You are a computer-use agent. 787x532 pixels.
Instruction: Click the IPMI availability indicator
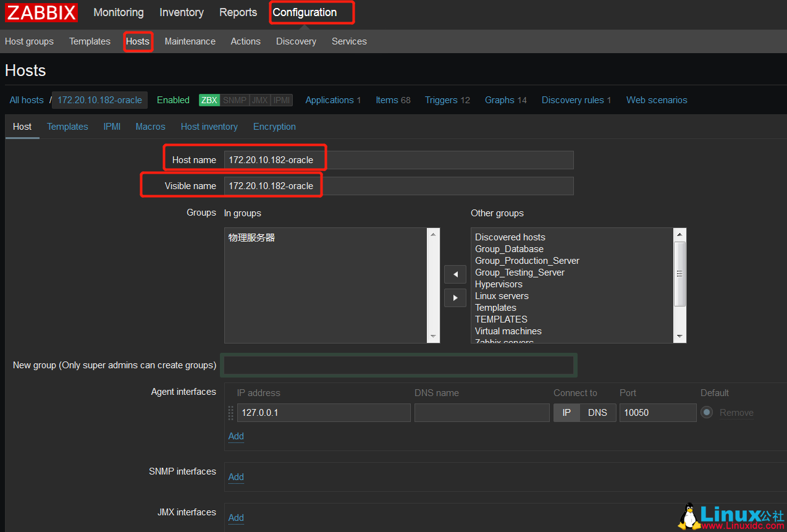pyautogui.click(x=282, y=99)
